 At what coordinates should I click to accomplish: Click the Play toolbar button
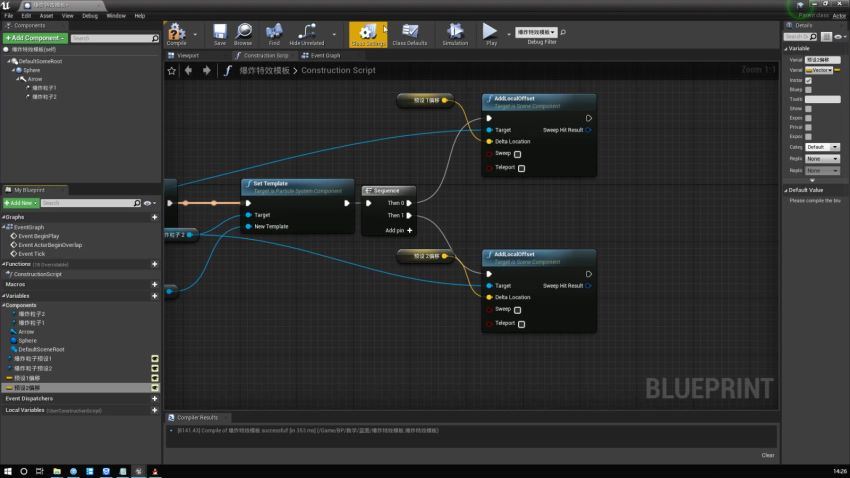click(490, 33)
